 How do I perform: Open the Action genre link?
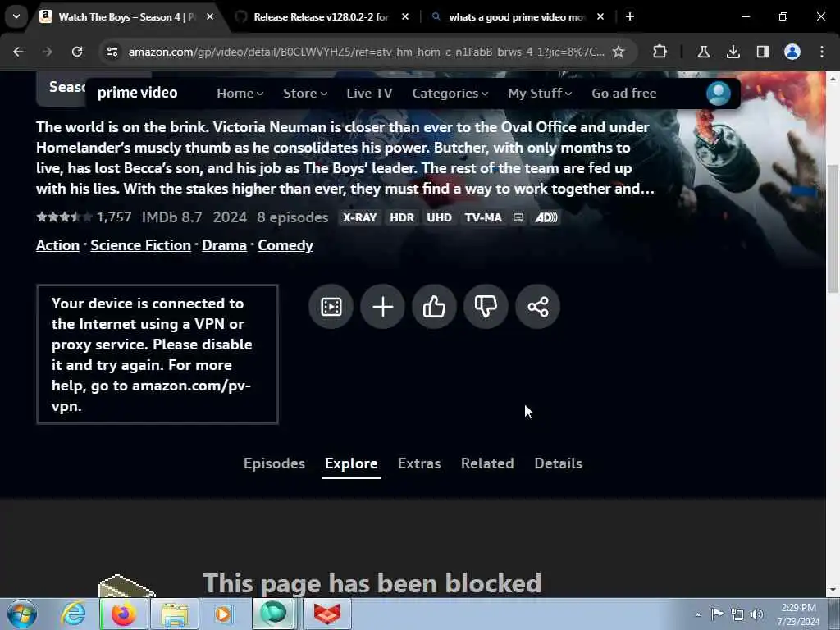click(58, 244)
